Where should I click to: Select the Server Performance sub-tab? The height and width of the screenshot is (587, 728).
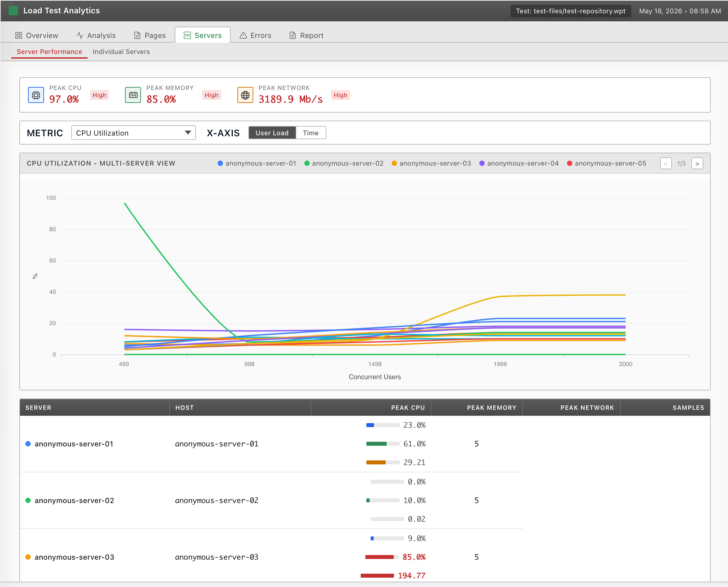pyautogui.click(x=49, y=52)
